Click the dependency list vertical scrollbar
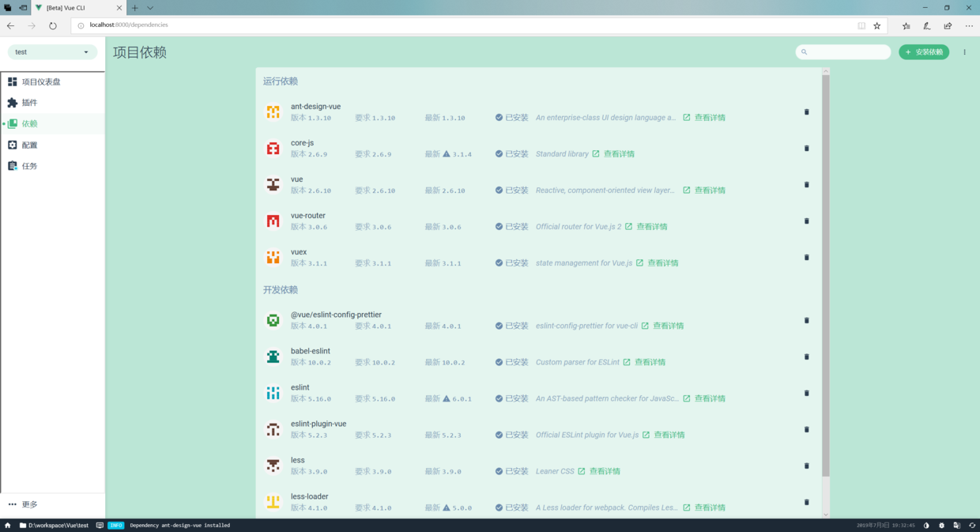980x532 pixels. click(x=826, y=277)
